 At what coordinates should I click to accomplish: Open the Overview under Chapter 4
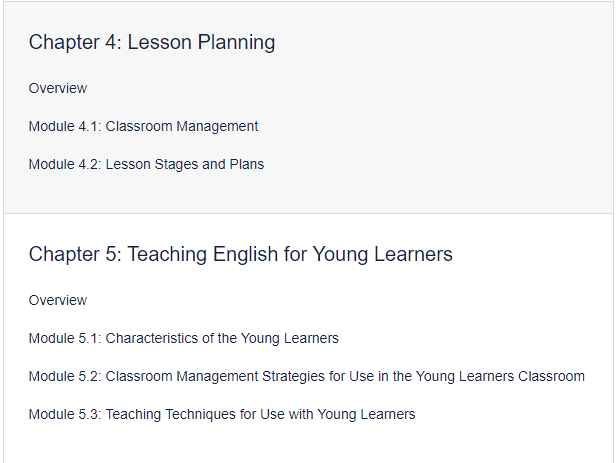click(58, 88)
